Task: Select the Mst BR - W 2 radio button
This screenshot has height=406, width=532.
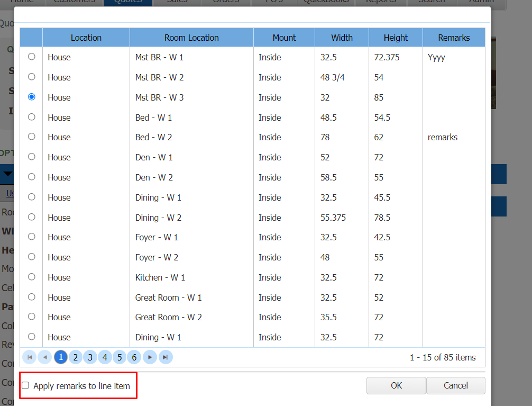Action: [32, 77]
